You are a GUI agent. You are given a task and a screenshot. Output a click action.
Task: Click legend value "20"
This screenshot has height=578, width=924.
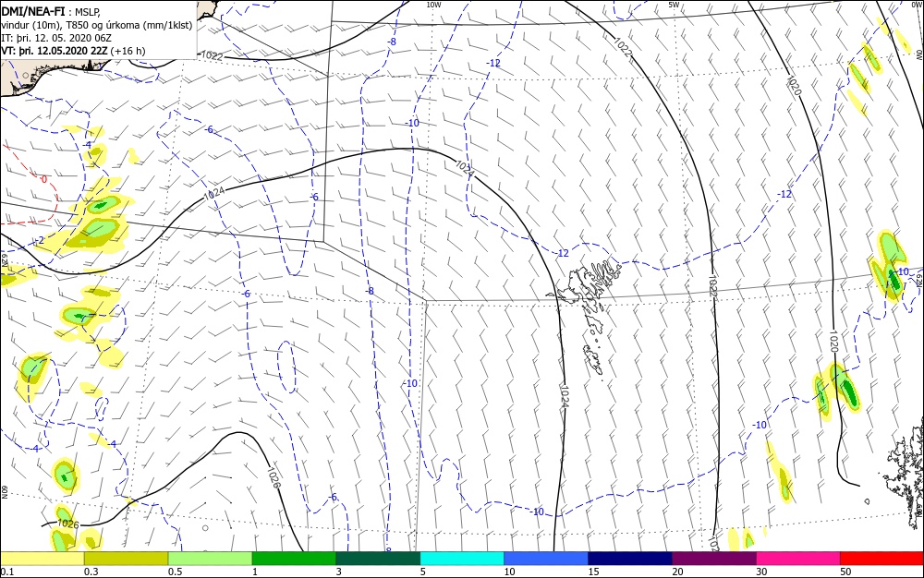click(x=677, y=572)
